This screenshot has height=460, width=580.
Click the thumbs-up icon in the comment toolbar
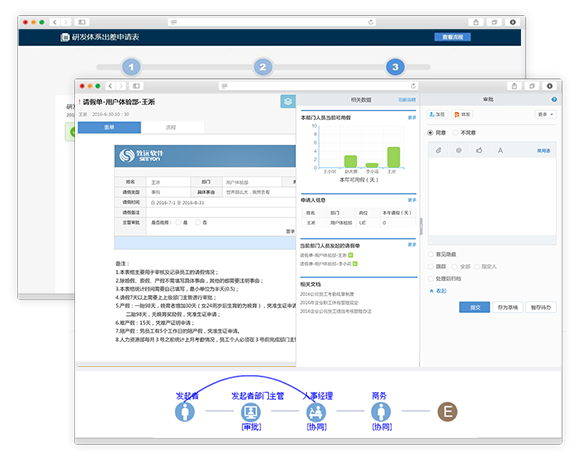pos(479,150)
